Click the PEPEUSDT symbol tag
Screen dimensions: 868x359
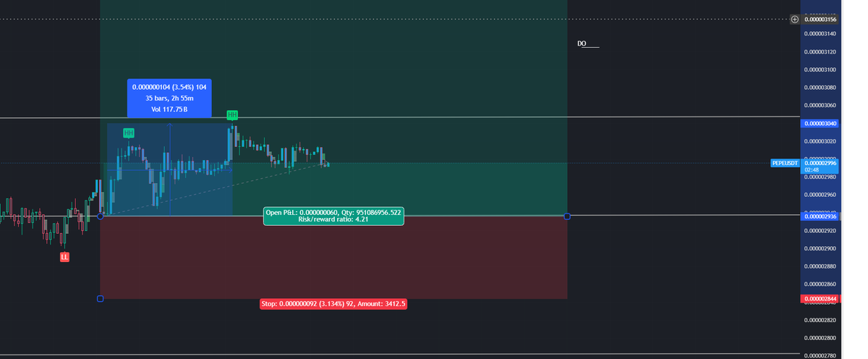[785, 164]
